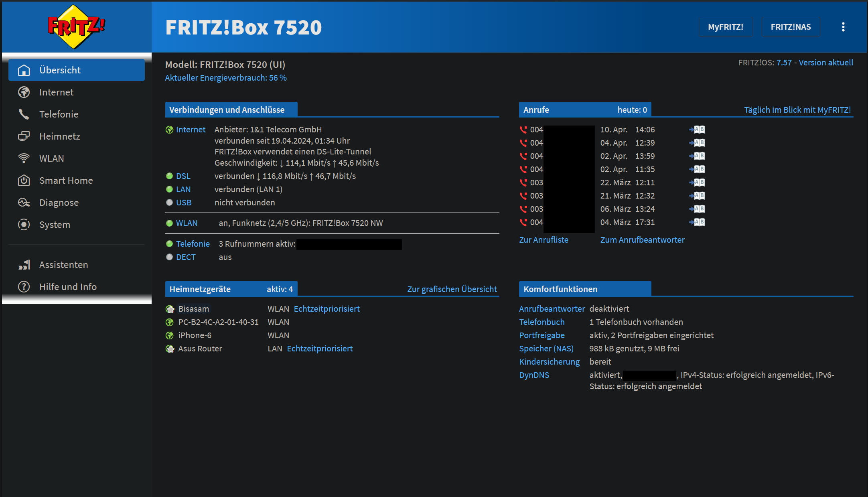868x497 pixels.
Task: Click the Smart Home sidebar icon
Action: [x=24, y=181]
